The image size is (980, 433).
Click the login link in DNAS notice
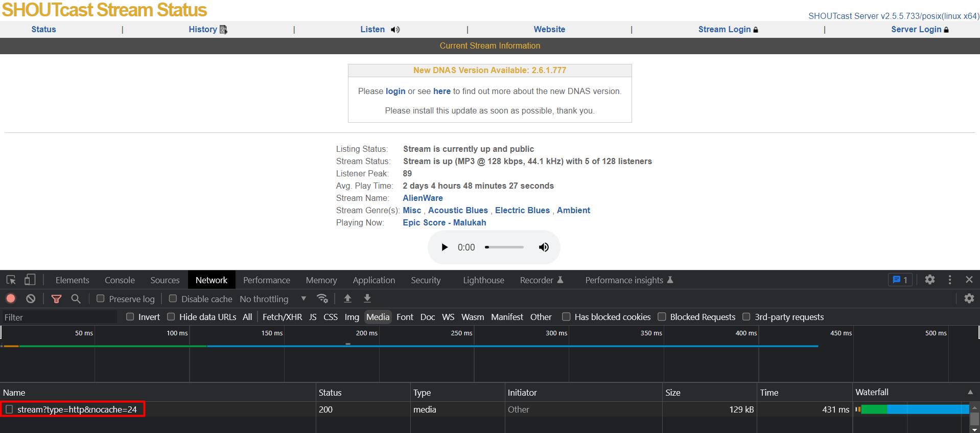tap(395, 91)
